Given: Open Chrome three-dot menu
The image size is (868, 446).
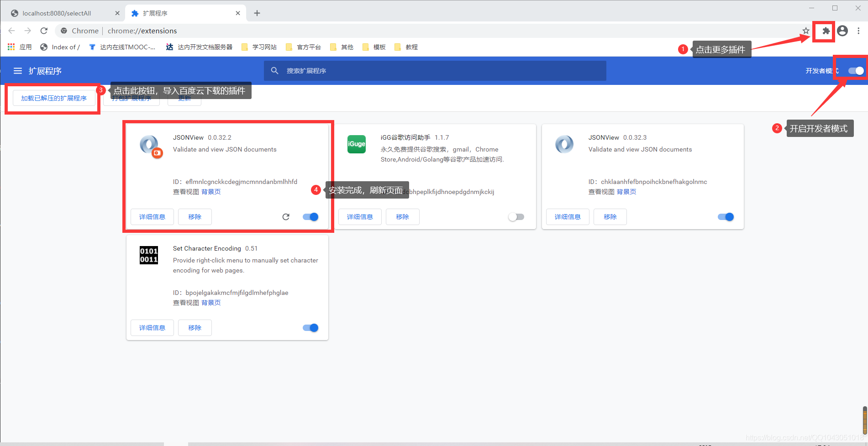Looking at the screenshot, I should 858,31.
